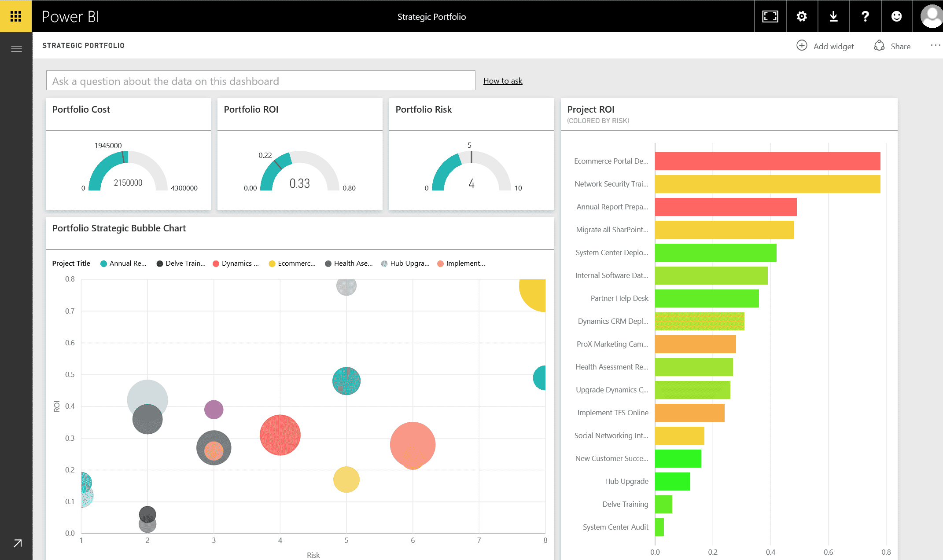Click the Internal Software Dat... bar

tap(711, 275)
